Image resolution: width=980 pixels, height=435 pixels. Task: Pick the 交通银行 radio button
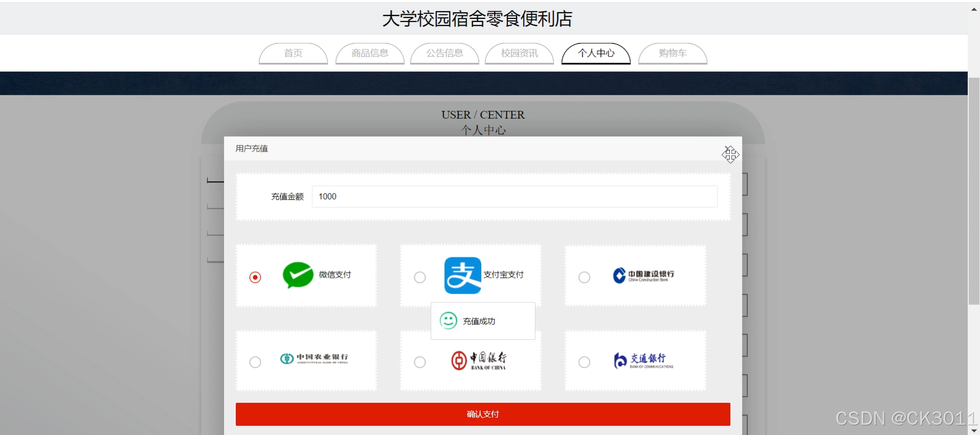(584, 362)
